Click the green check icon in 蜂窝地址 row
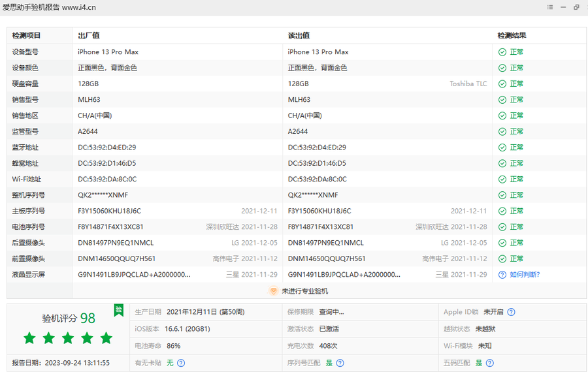This screenshot has width=588, height=374. coord(502,163)
